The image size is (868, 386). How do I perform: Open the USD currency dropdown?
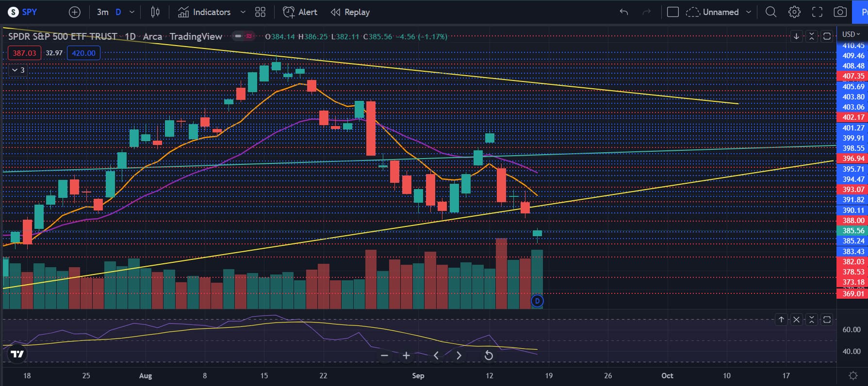coord(851,34)
